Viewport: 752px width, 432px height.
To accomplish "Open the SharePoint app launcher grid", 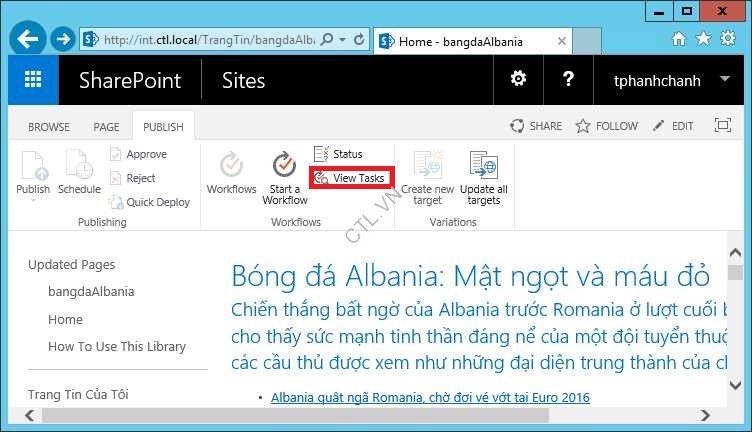I will (x=33, y=80).
